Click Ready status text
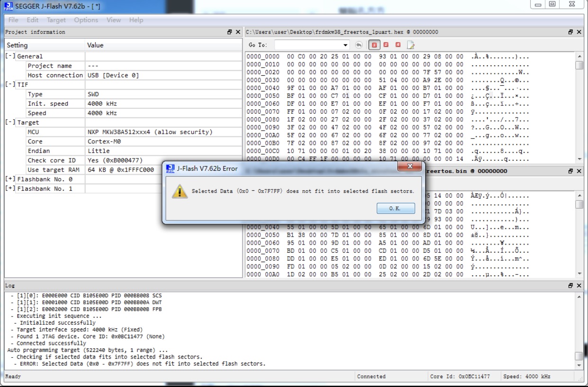 click(x=13, y=377)
